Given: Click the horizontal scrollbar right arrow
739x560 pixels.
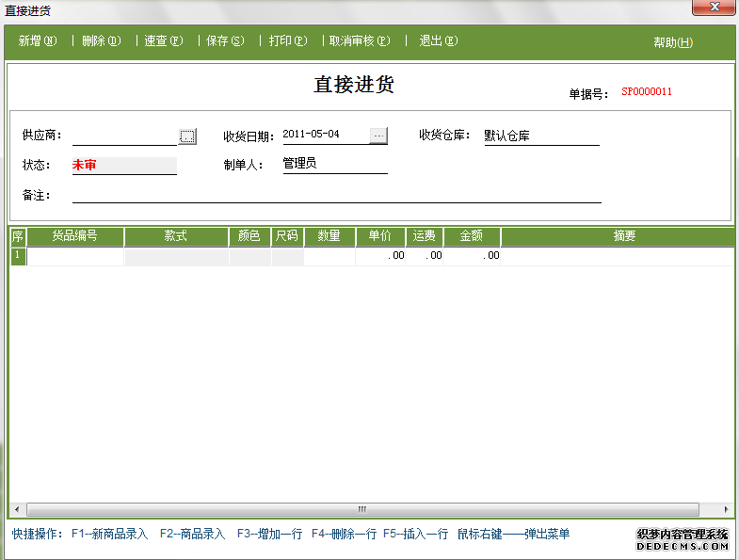Looking at the screenshot, I should (x=726, y=509).
